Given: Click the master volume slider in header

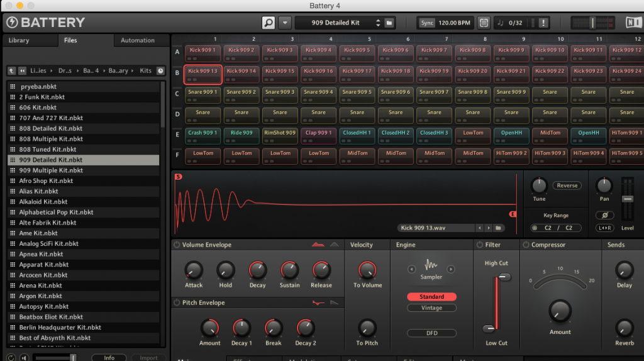Looking at the screenshot, I should coord(592,23).
